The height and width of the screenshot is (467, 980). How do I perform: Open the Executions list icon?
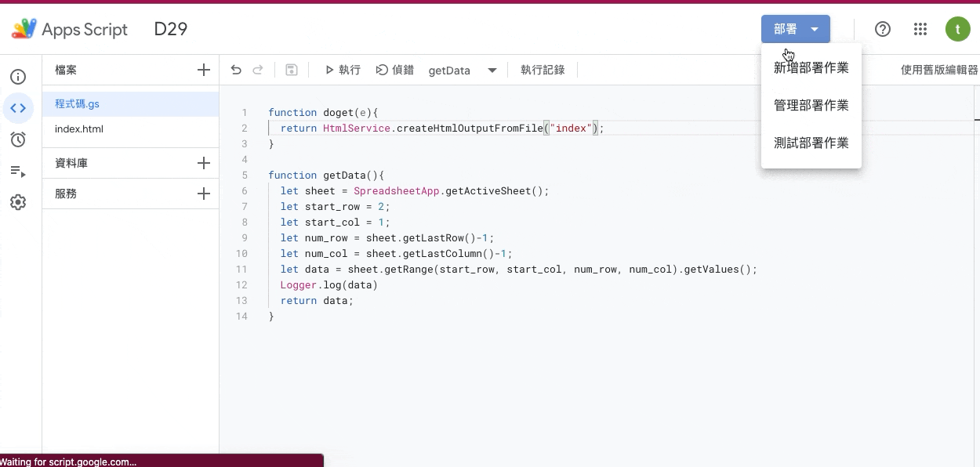coord(18,171)
